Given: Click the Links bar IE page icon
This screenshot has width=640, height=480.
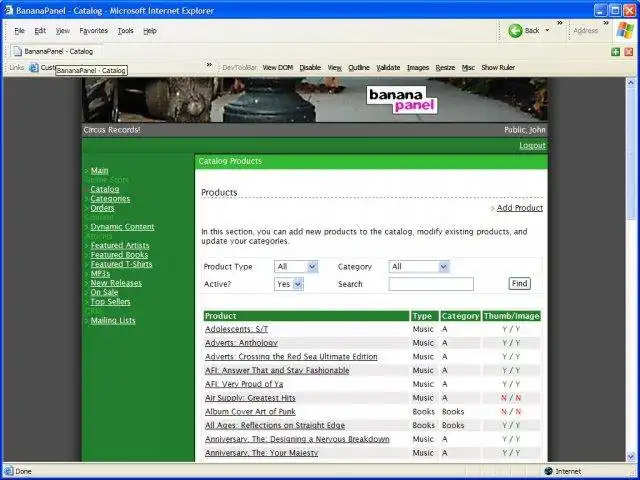Looking at the screenshot, I should [33, 68].
